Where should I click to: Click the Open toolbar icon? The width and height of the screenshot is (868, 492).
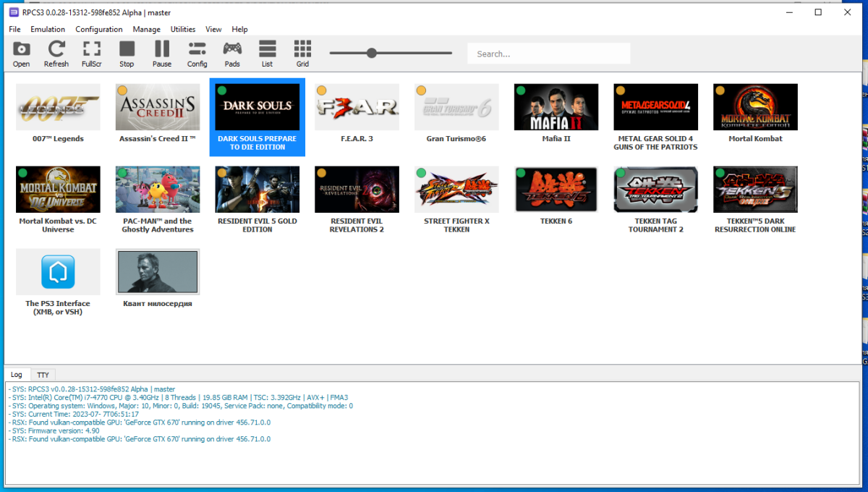[x=21, y=54]
